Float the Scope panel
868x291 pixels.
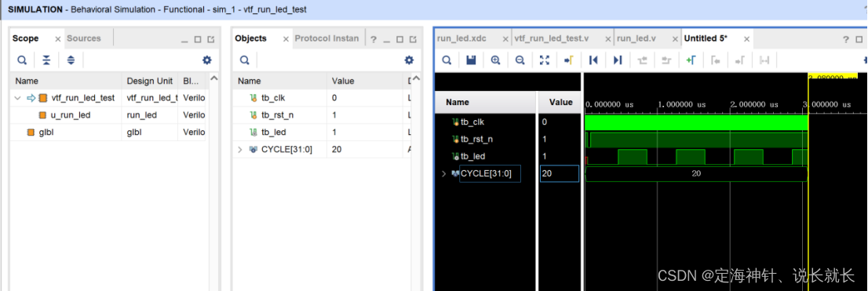pos(211,39)
